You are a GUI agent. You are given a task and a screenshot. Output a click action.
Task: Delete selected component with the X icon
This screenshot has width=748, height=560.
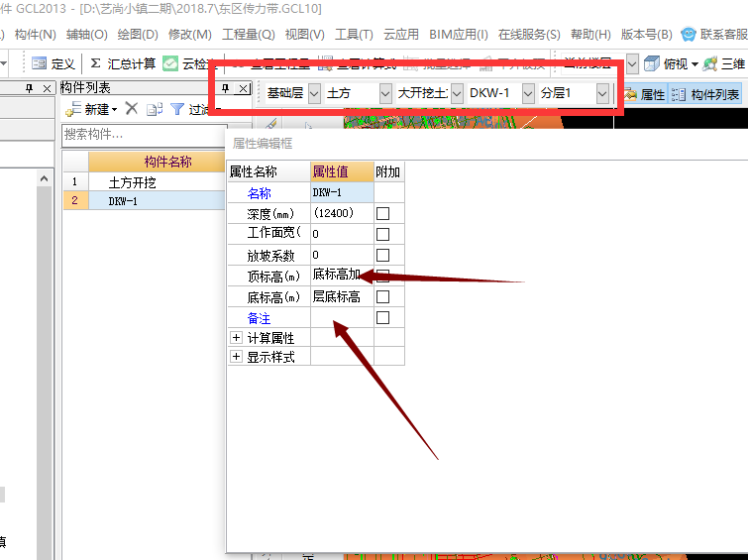tap(132, 108)
